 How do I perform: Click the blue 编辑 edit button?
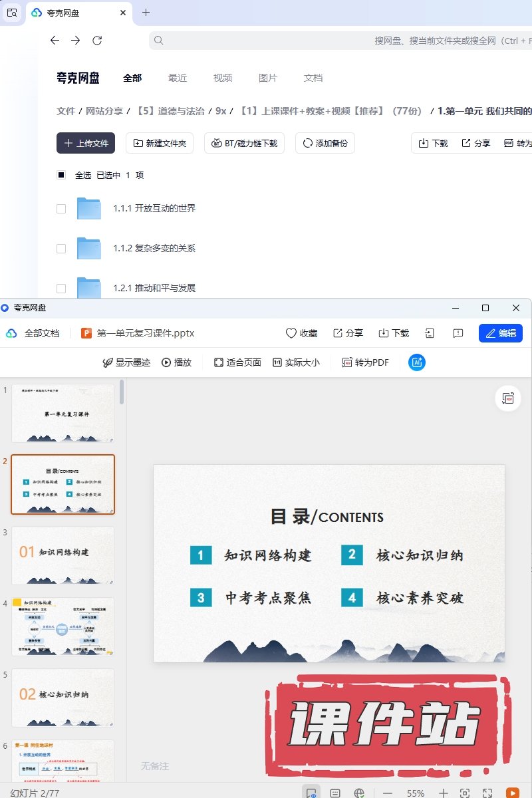(x=500, y=333)
